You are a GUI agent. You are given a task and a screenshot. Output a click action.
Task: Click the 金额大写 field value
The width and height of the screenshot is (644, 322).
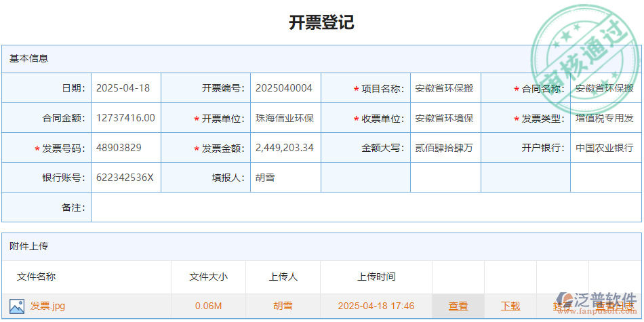(445, 148)
